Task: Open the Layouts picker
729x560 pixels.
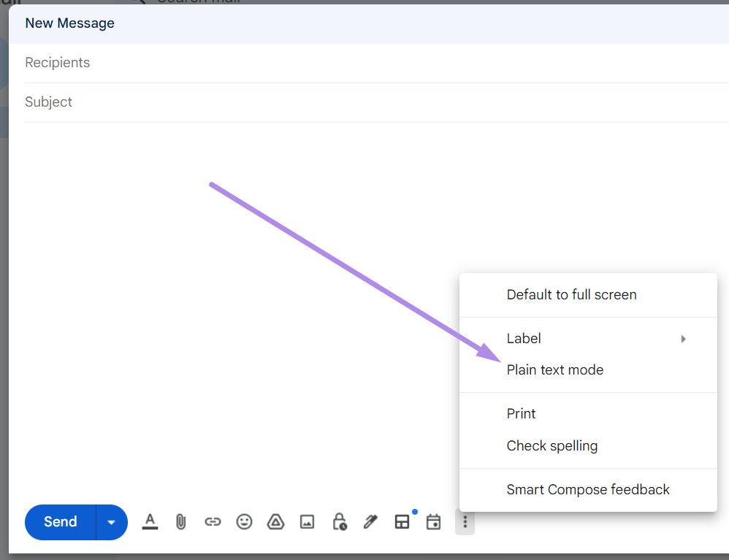Action: click(402, 522)
